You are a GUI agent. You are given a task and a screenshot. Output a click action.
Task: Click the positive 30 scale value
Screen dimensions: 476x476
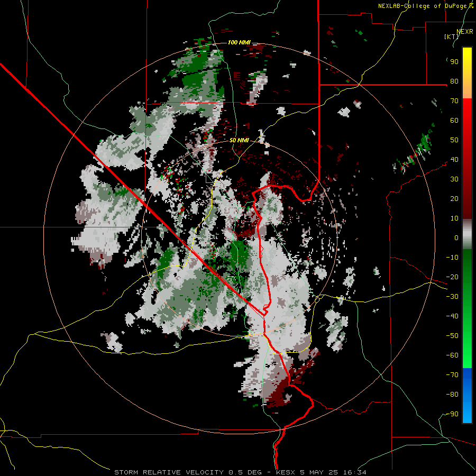coord(454,179)
